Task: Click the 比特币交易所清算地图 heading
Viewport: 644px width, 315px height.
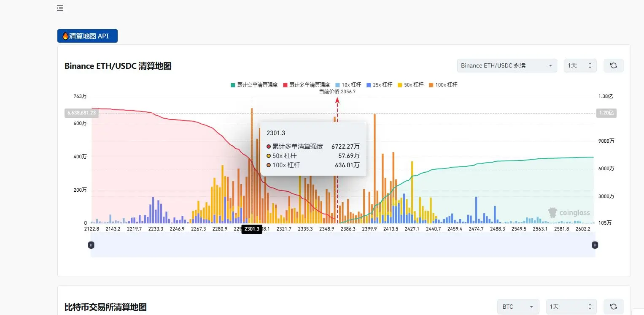Action: (105, 307)
